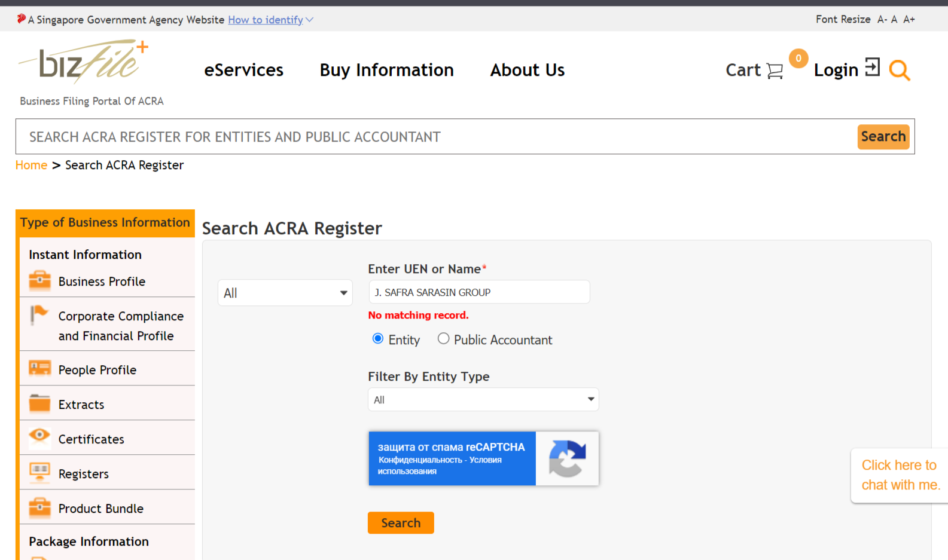Click the Corporate Compliance flag icon
Image resolution: width=948 pixels, height=560 pixels.
pos(39,314)
